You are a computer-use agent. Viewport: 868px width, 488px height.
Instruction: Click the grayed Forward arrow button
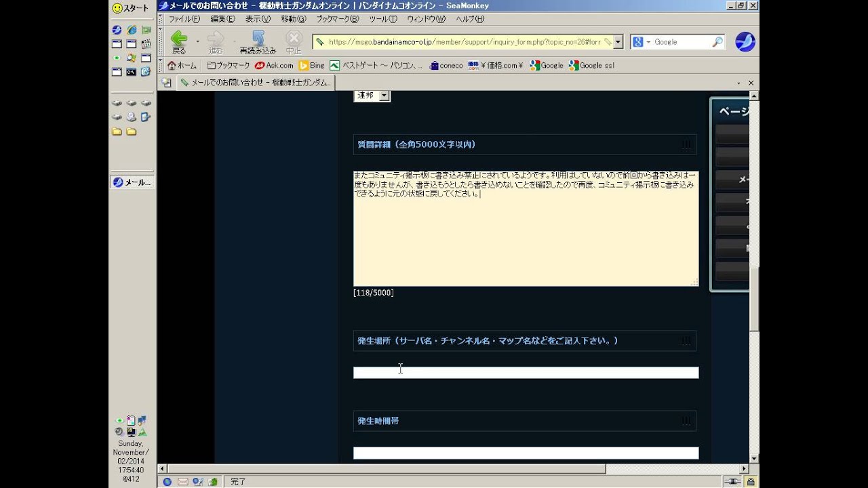216,41
